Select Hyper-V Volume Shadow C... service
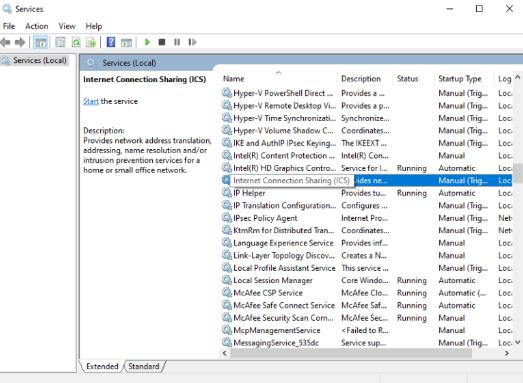 [367, 130]
